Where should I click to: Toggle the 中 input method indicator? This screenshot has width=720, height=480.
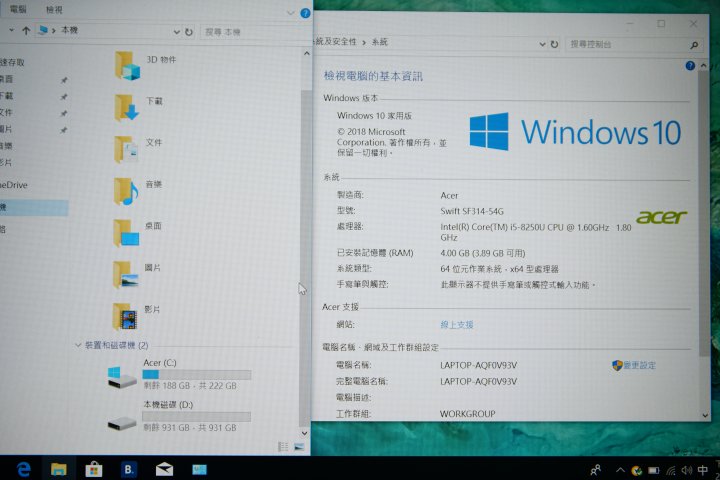click(703, 470)
